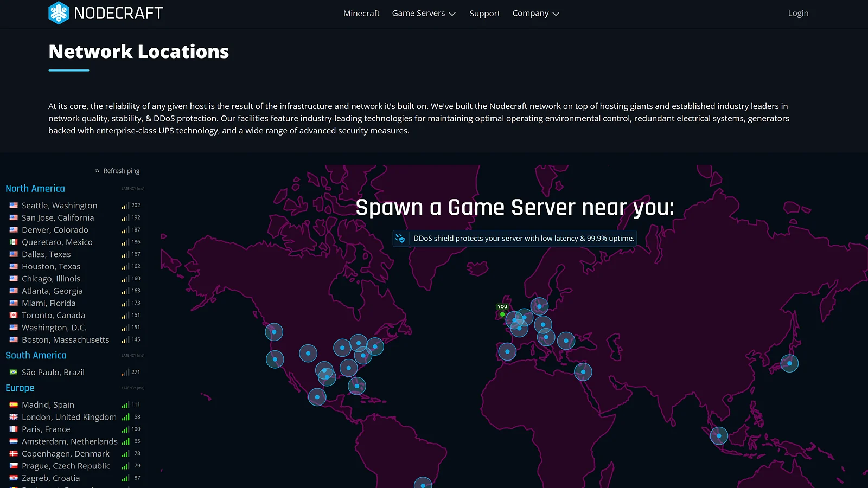This screenshot has width=868, height=488.
Task: Click signal bars icon for São Paulo ping
Action: [125, 372]
